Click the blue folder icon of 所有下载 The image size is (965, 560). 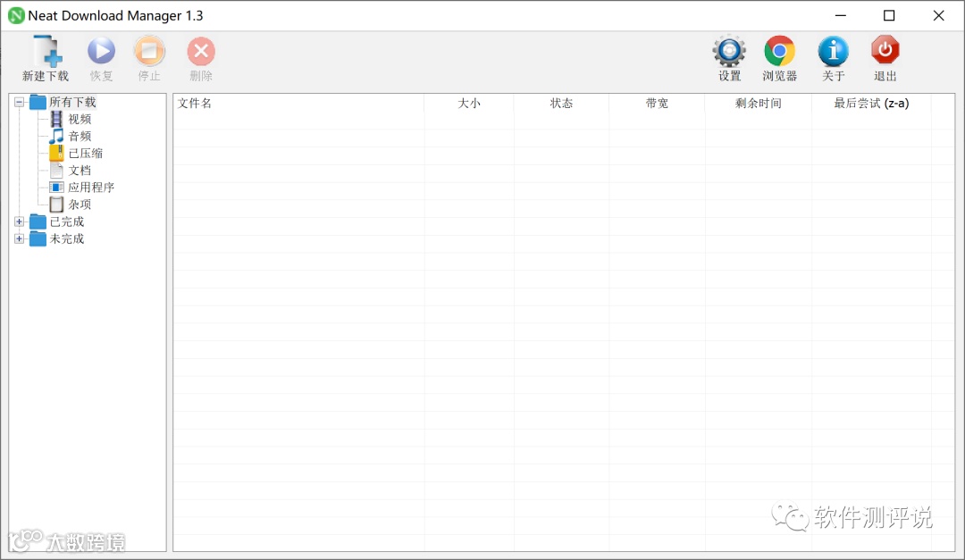[38, 102]
